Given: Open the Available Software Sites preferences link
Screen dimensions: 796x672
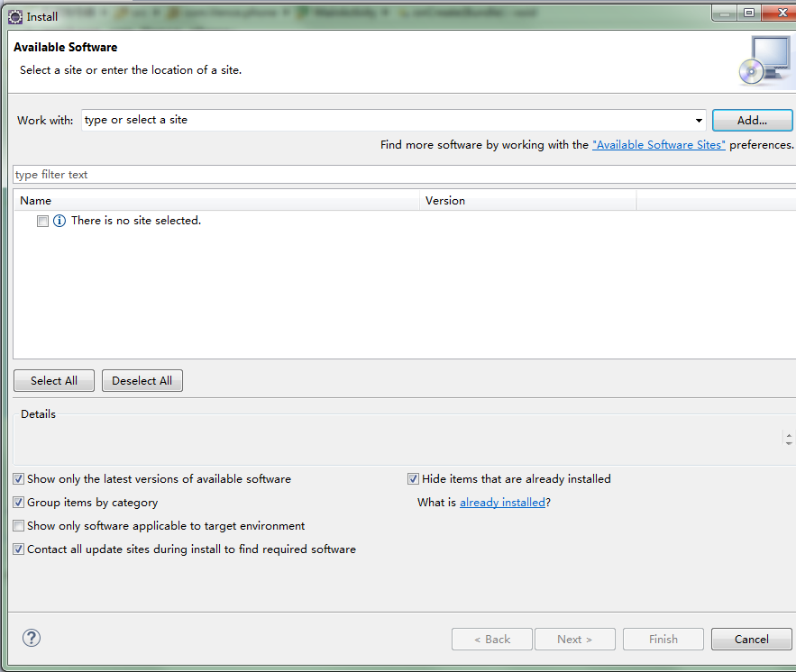Looking at the screenshot, I should [x=661, y=144].
